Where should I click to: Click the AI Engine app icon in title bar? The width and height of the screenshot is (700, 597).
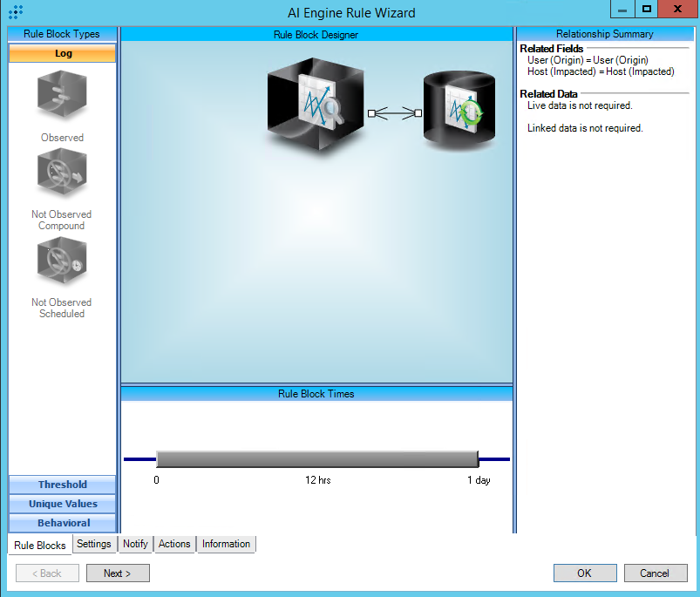coord(15,12)
